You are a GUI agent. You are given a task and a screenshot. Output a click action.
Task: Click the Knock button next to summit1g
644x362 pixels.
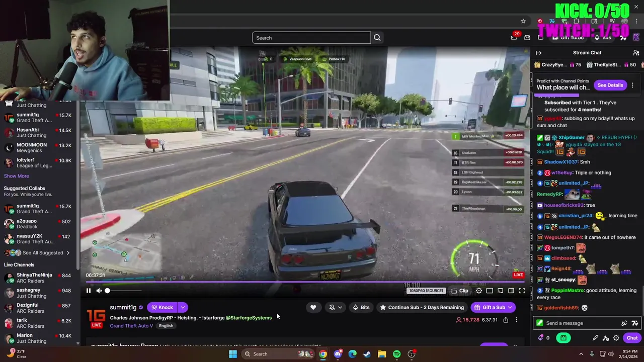pyautogui.click(x=162, y=307)
